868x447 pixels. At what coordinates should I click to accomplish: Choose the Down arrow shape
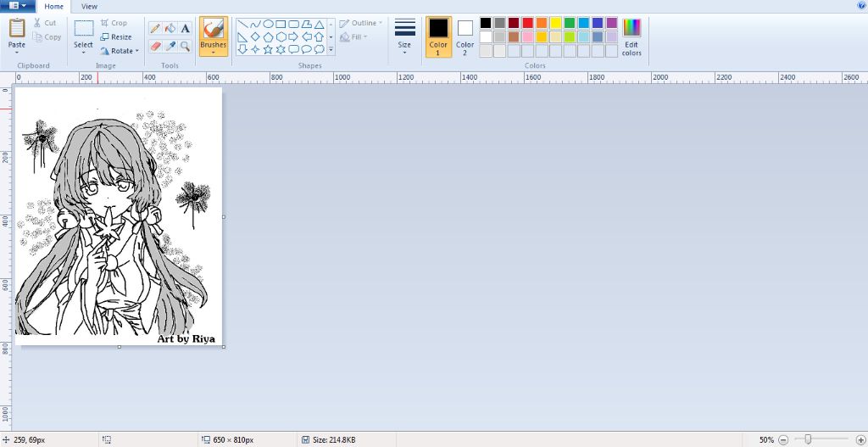(242, 49)
